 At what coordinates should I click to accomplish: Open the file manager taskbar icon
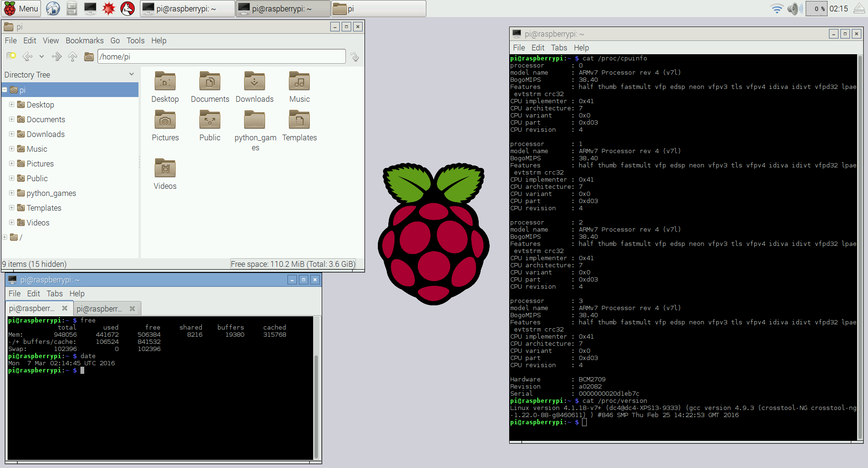[72, 9]
